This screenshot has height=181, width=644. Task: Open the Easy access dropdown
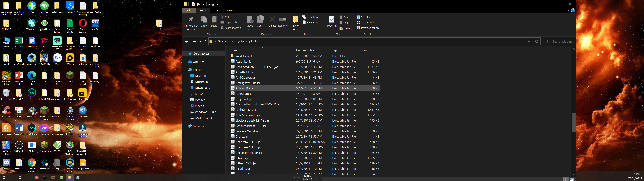click(x=312, y=23)
